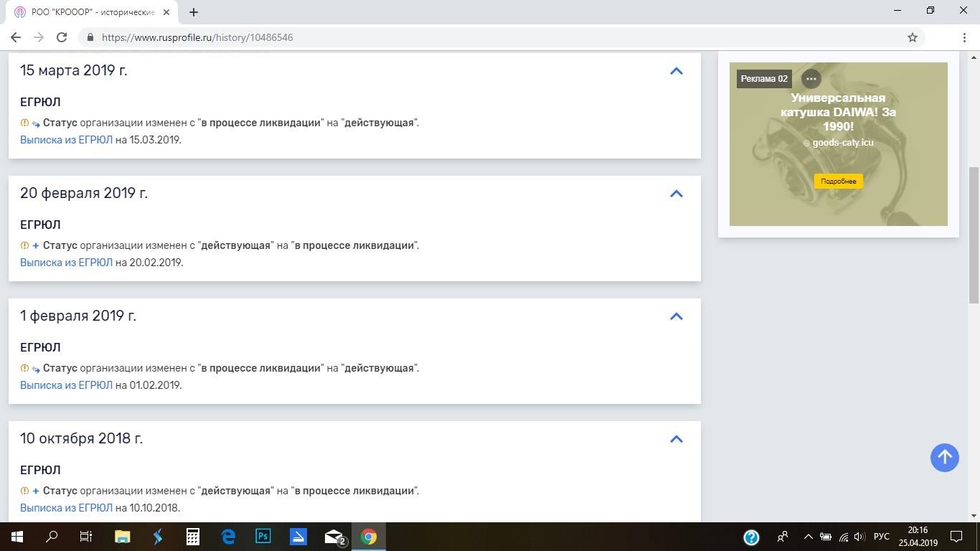Collapse the 15 марта 2019 г. section
Image resolution: width=980 pixels, height=551 pixels.
(x=676, y=71)
